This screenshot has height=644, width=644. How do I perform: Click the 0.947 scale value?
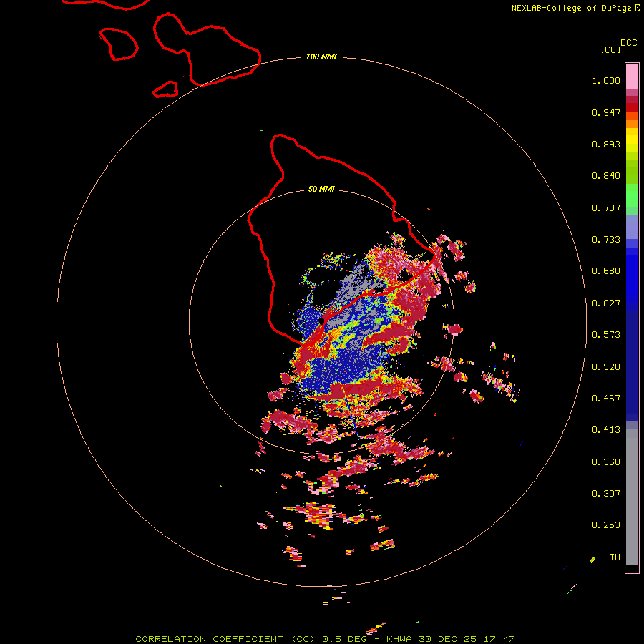point(606,112)
